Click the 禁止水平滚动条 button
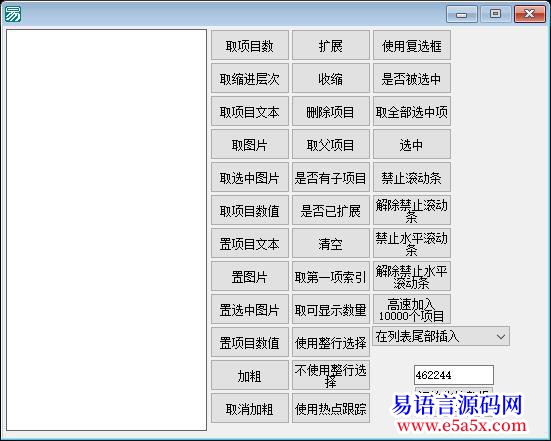Viewport: 551px width, 441px height. coord(411,244)
